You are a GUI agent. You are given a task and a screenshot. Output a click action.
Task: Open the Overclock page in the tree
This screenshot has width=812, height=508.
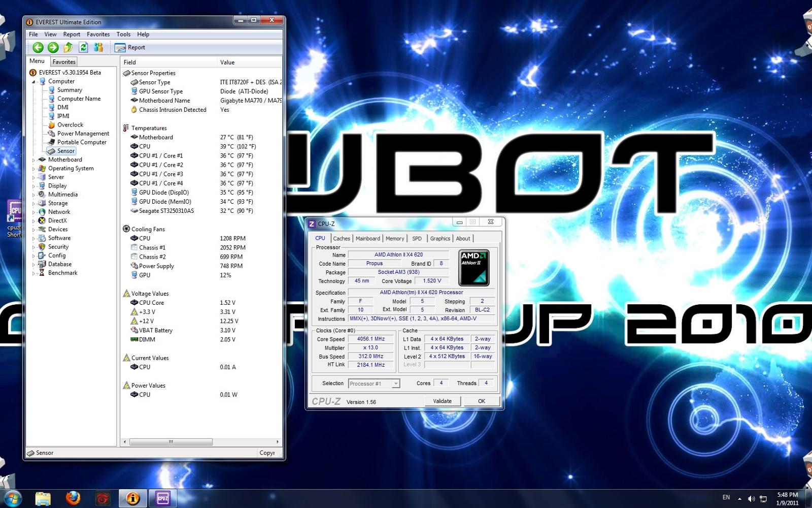70,124
